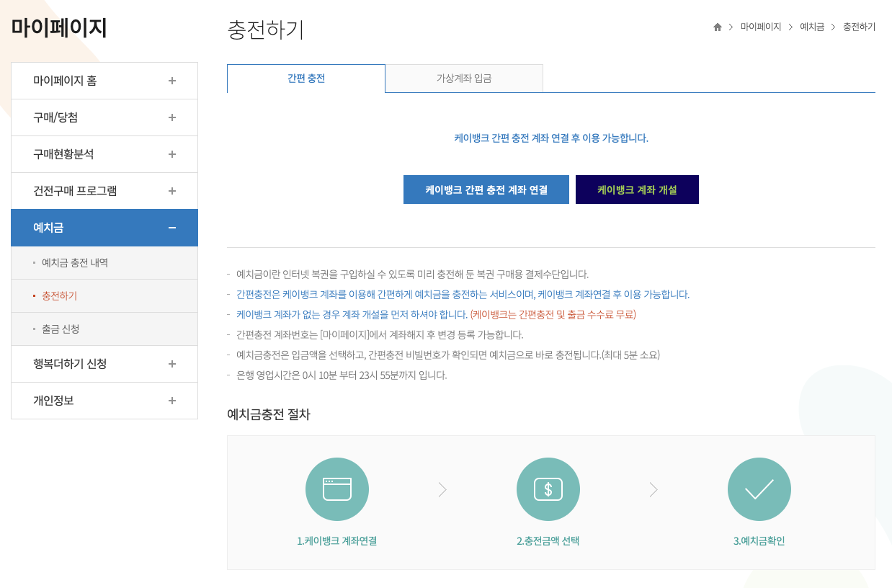Expand 건전구매 프로그램 plus icon

(172, 191)
